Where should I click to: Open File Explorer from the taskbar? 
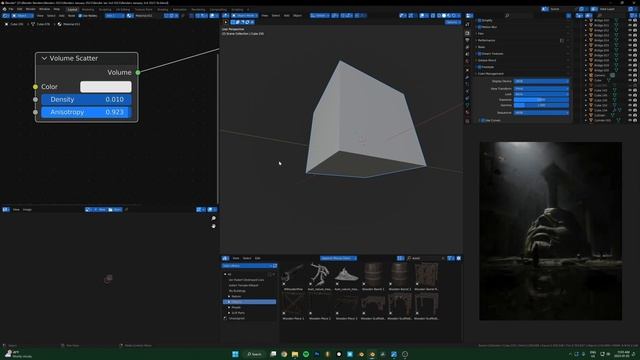tap(295, 354)
